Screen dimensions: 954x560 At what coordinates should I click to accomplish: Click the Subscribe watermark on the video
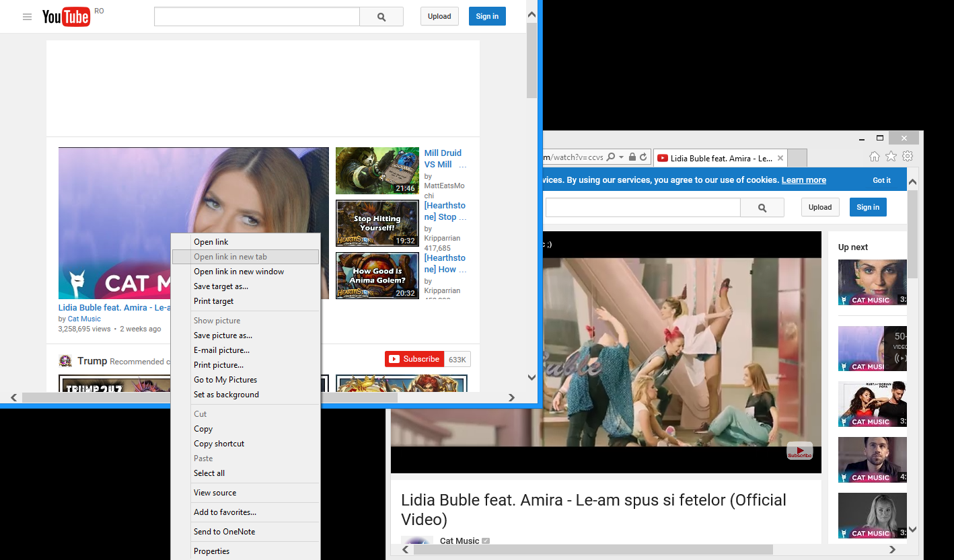coord(800,451)
